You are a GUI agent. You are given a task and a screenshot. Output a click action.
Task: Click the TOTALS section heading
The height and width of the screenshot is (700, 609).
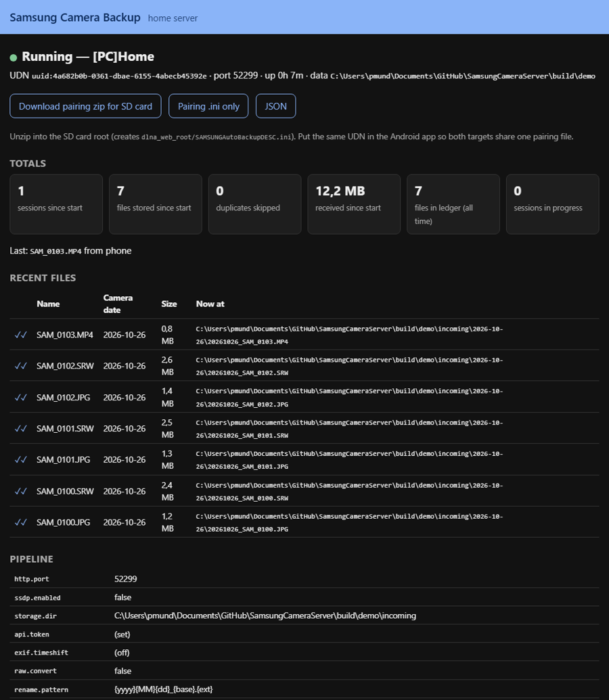click(28, 164)
